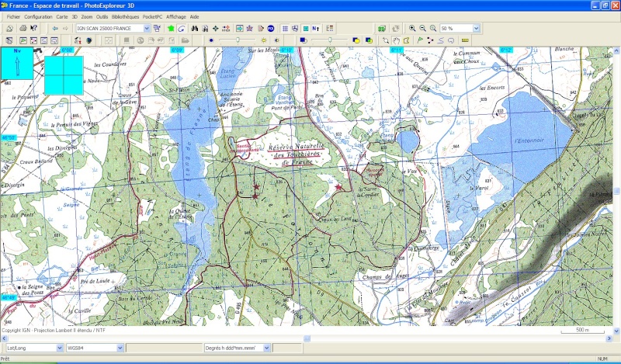Click the Nv north arrow compass box

(17, 64)
